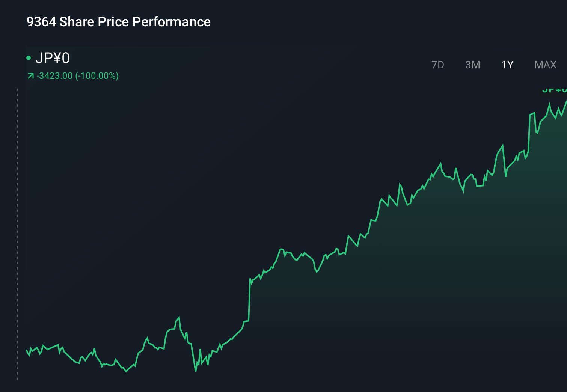Toggle the JP¥0 series visibility via legend dot
The image size is (567, 392).
click(x=29, y=58)
